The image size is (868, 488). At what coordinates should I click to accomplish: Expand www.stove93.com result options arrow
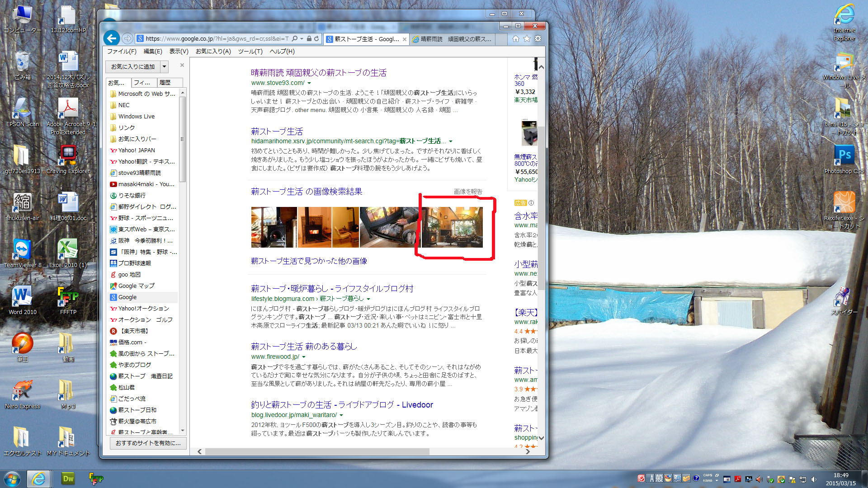tap(309, 83)
